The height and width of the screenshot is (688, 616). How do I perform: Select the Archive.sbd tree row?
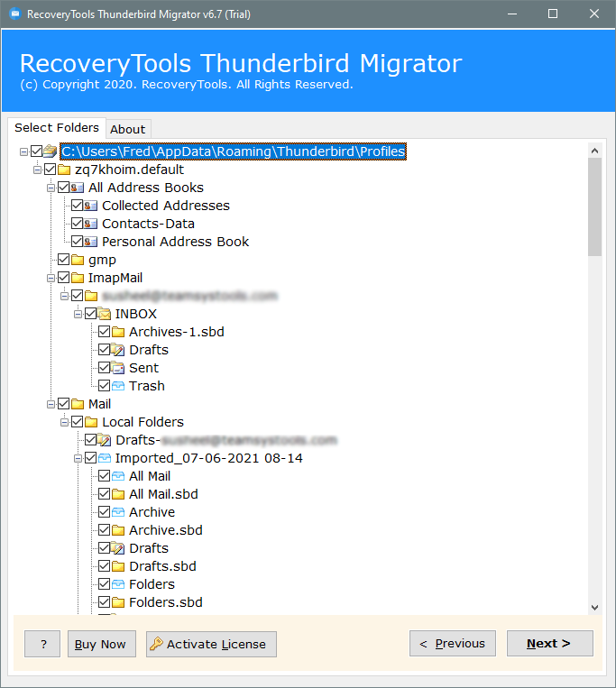point(166,530)
